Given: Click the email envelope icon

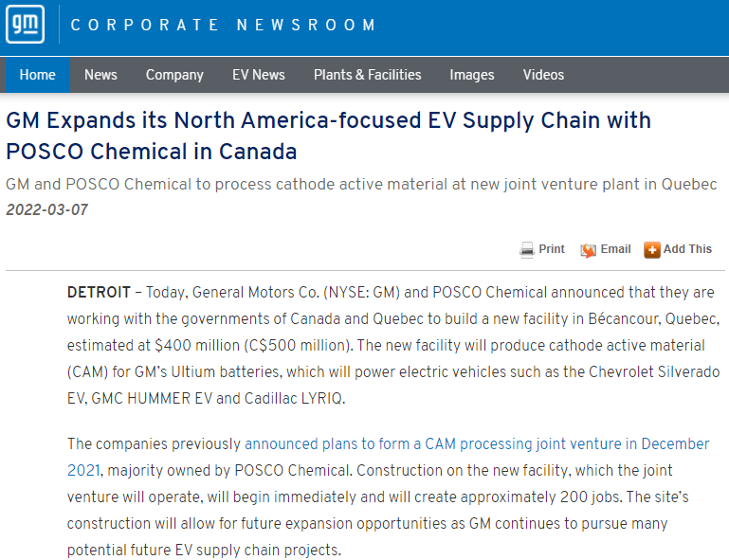Looking at the screenshot, I should [x=589, y=250].
